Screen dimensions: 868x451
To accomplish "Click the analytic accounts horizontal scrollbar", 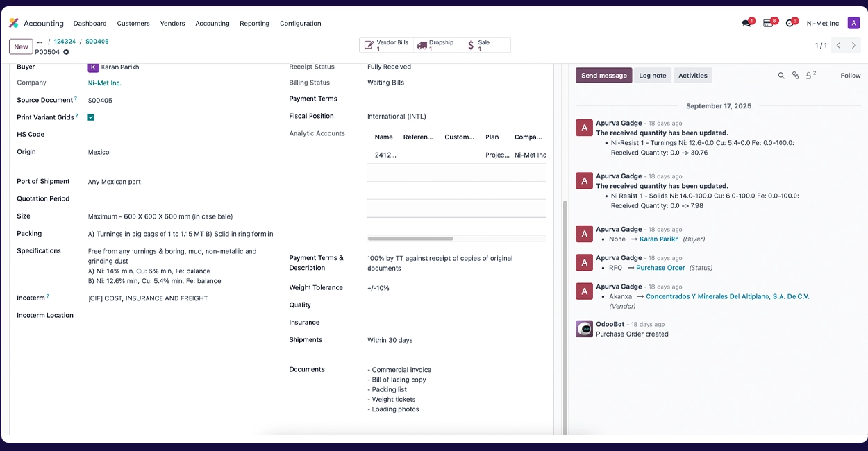I will tap(410, 239).
